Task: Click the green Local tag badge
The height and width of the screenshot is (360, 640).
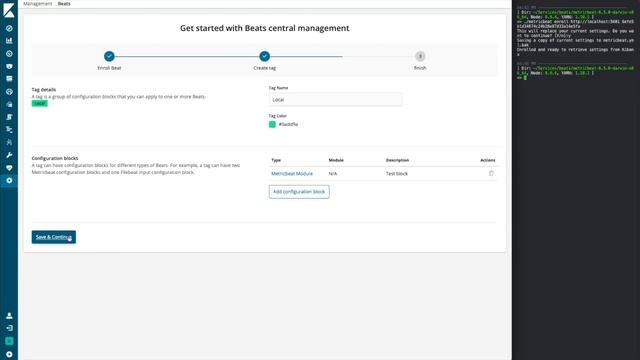Action: coord(40,103)
